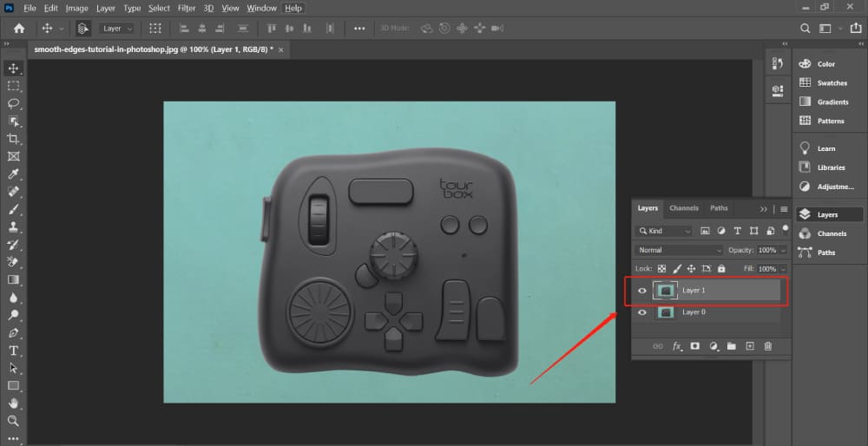This screenshot has width=868, height=446.
Task: Select the Rectangle shape tool
Action: click(13, 385)
